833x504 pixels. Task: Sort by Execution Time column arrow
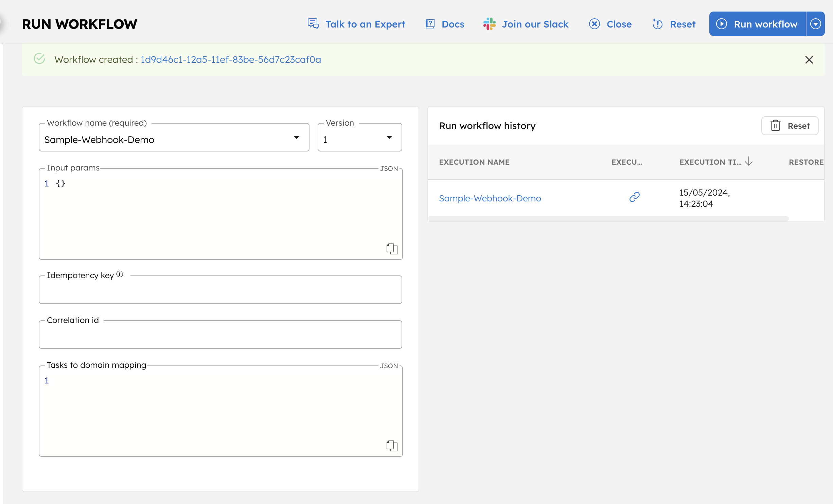point(748,162)
